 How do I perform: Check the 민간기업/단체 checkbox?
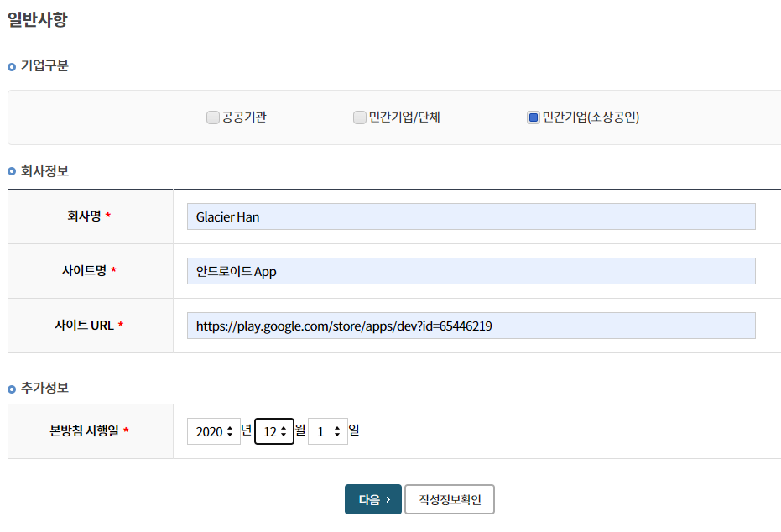click(x=360, y=117)
